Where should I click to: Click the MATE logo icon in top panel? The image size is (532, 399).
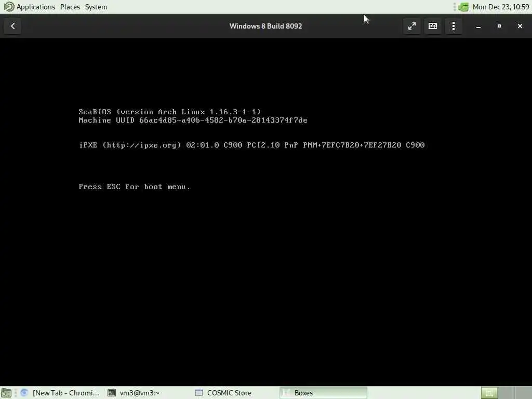click(9, 7)
